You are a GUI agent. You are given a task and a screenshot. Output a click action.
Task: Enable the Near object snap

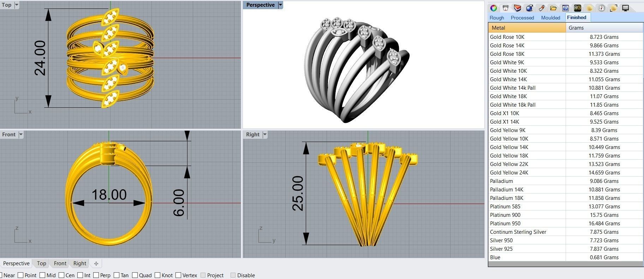(2, 275)
